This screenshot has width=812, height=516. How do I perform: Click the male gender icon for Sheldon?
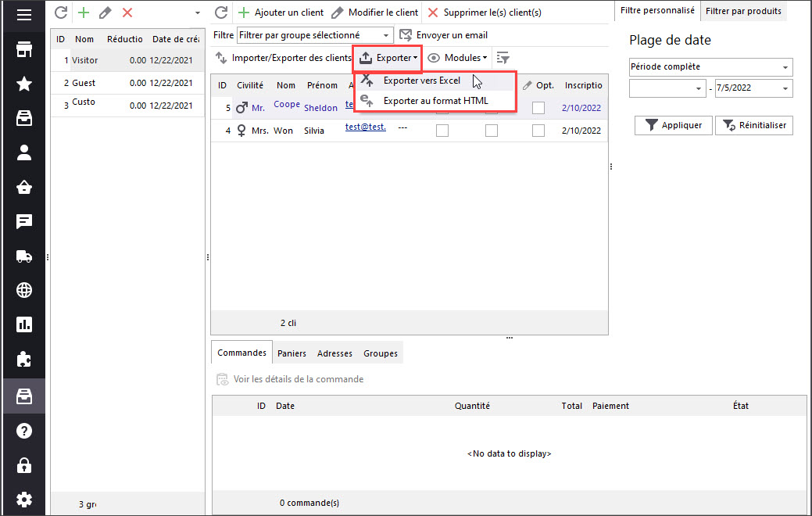point(241,108)
